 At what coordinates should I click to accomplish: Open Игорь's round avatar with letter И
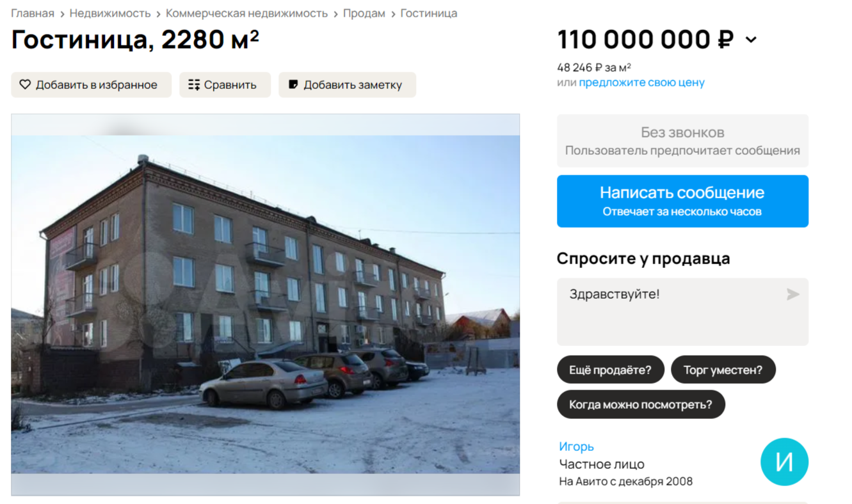click(784, 462)
